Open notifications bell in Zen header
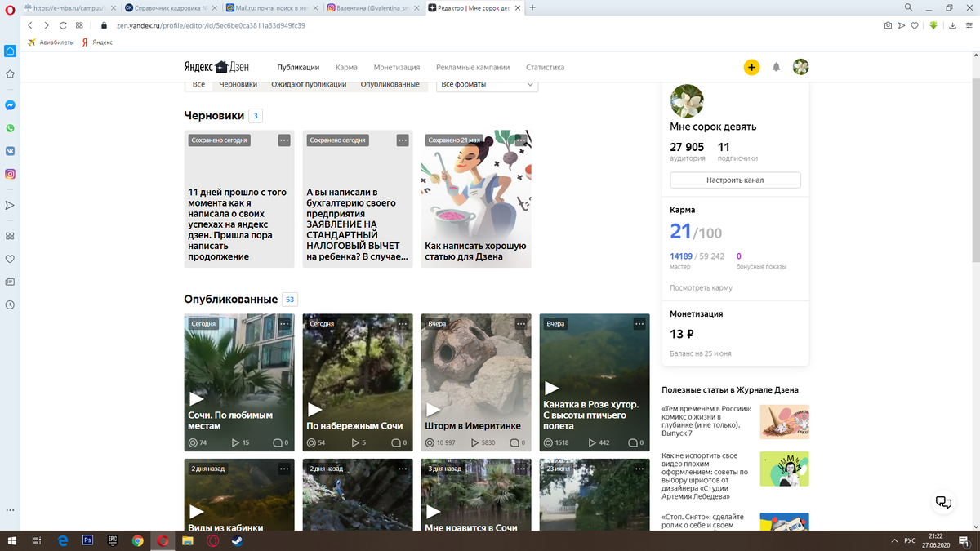The image size is (980, 551). coord(777,67)
